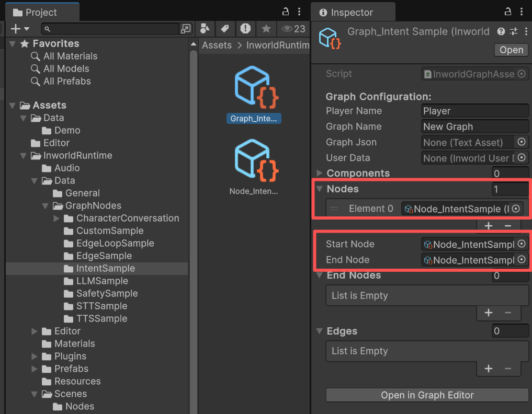The width and height of the screenshot is (532, 414).
Task: Click InworldRuntime in the breadcrumb path
Action: click(278, 45)
